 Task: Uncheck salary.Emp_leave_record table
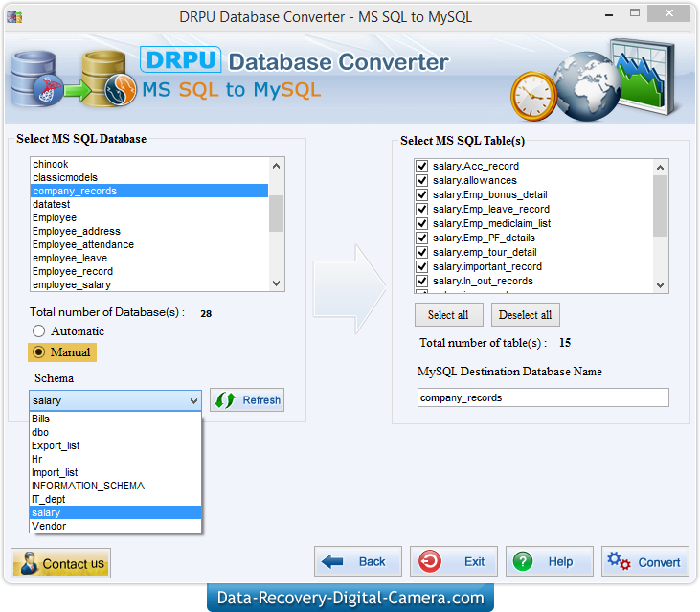pyautogui.click(x=422, y=209)
